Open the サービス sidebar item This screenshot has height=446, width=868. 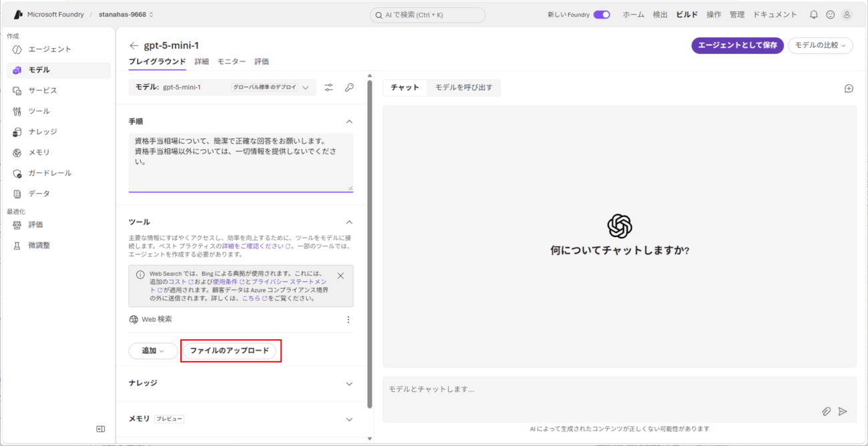(x=59, y=91)
